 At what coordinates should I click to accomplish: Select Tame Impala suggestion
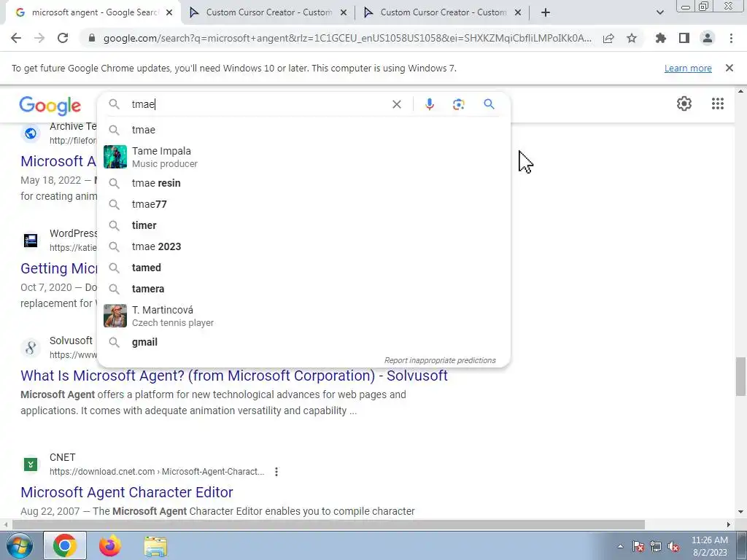point(303,157)
